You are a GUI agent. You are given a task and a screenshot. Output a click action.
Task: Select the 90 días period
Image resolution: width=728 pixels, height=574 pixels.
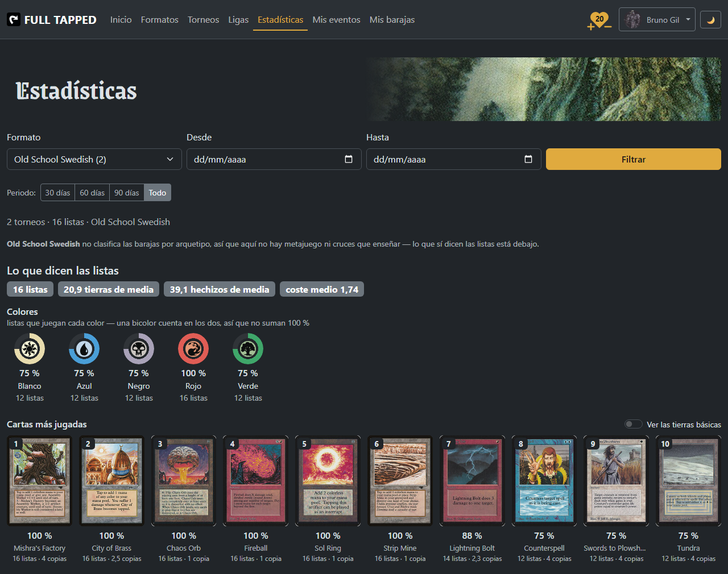click(x=127, y=193)
